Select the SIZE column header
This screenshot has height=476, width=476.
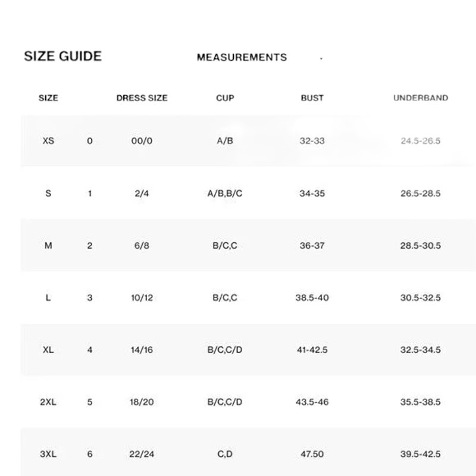[x=48, y=98]
